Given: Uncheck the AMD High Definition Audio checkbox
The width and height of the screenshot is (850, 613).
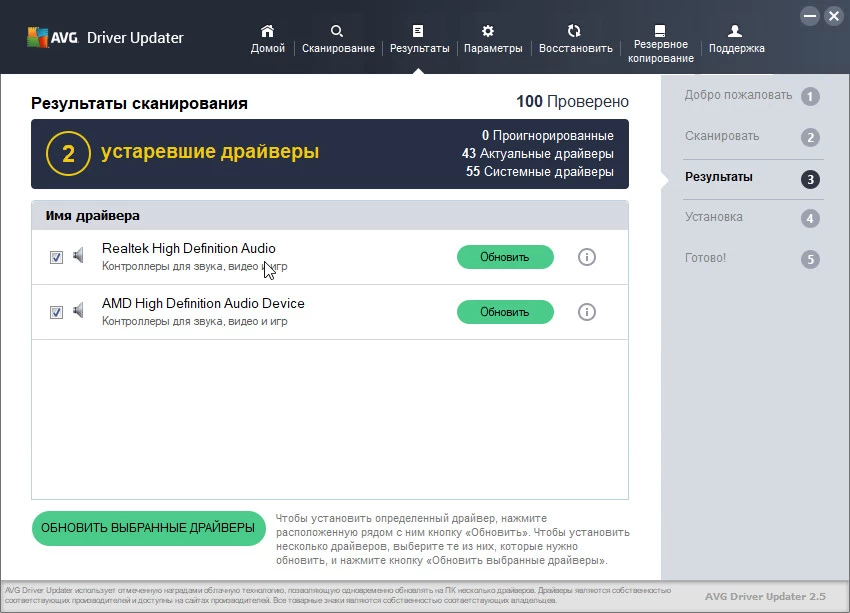Looking at the screenshot, I should tap(57, 312).
